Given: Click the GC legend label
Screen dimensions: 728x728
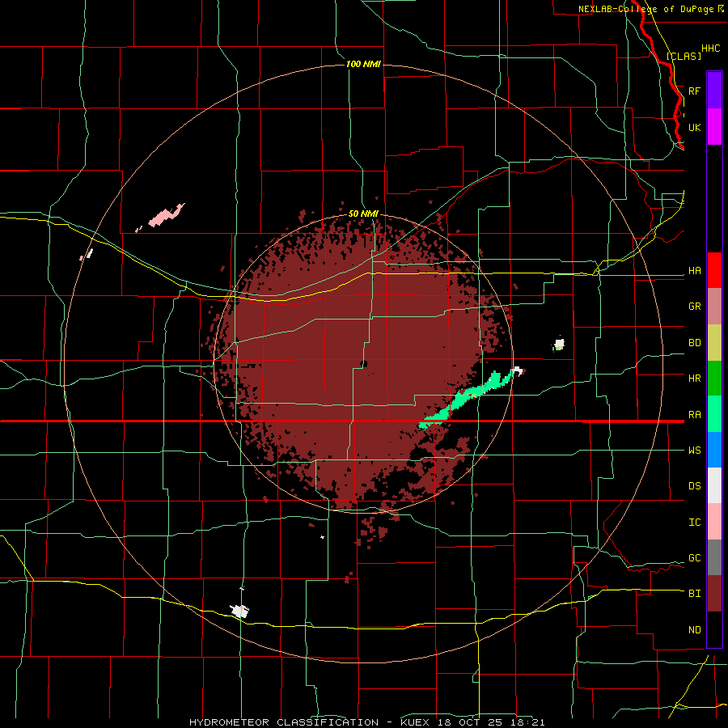Looking at the screenshot, I should point(694,557).
